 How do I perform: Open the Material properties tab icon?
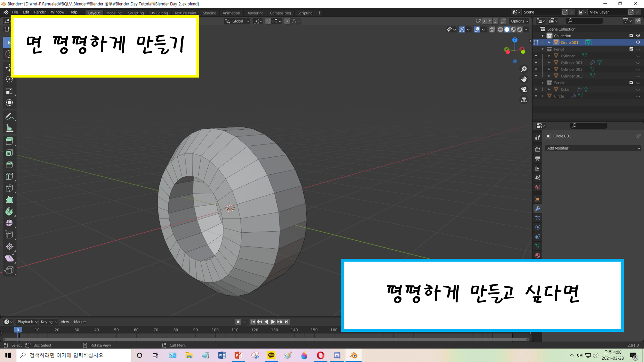[537, 255]
